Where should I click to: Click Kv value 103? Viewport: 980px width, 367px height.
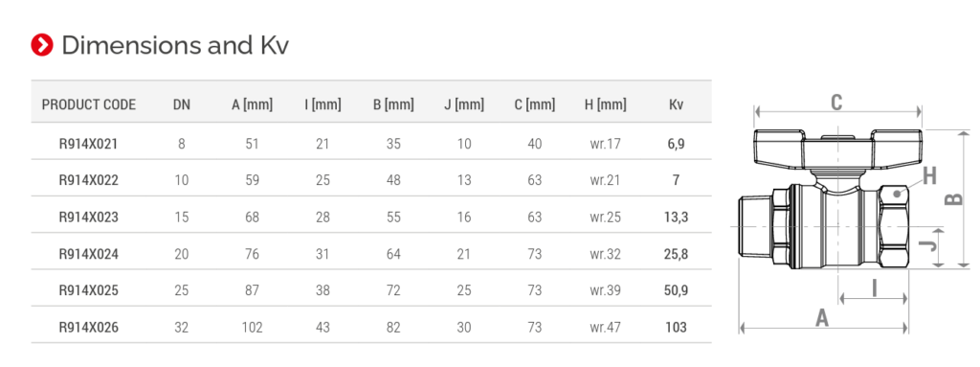[677, 328]
